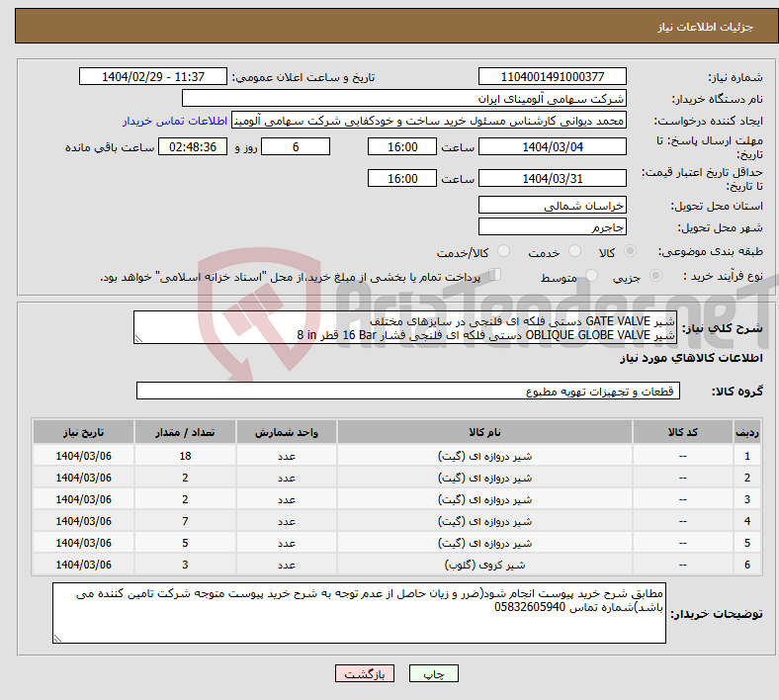Click quantity 5 in row 5
The image size is (779, 700).
(185, 543)
